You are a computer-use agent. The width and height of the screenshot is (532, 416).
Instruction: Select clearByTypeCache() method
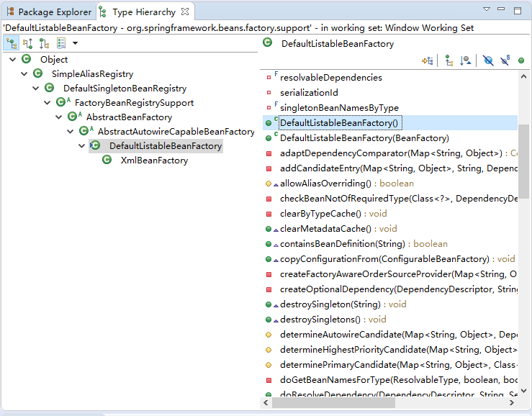(333, 214)
